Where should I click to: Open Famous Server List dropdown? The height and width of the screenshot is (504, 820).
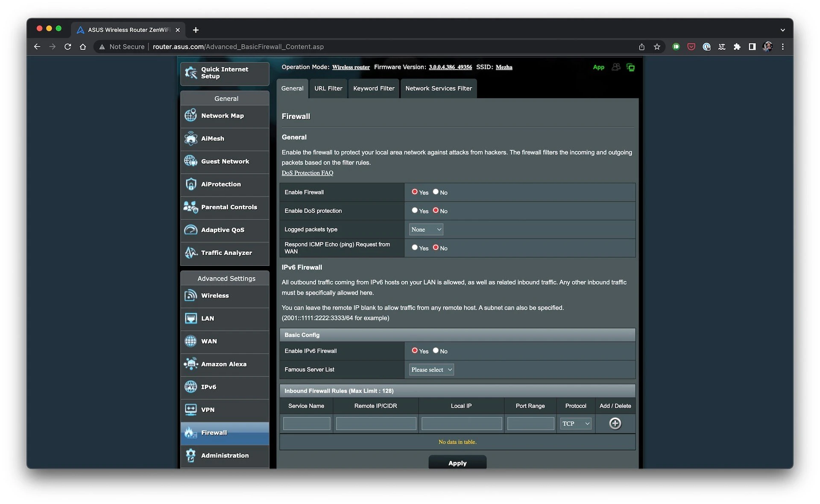(431, 370)
